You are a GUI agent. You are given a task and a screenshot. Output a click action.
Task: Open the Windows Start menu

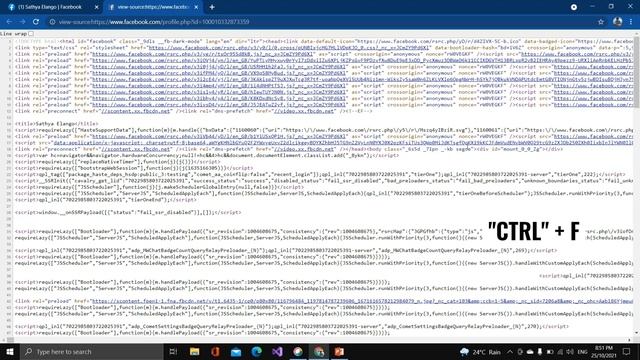10,351
